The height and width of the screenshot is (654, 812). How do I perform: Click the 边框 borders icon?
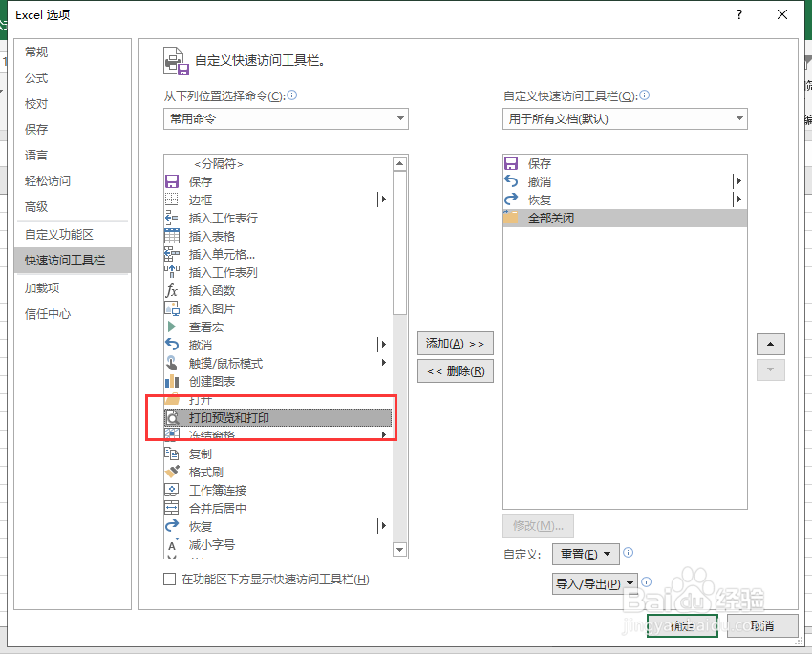coord(171,200)
